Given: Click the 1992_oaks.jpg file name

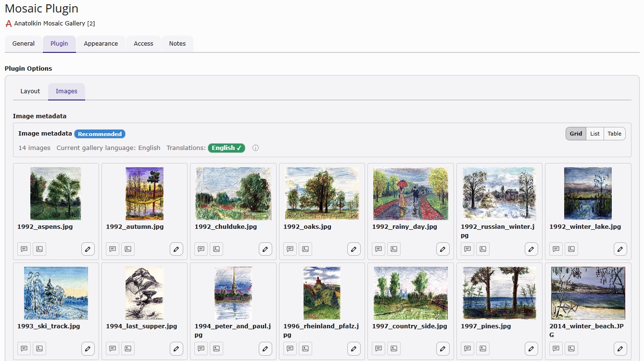Looking at the screenshot, I should (x=308, y=226).
